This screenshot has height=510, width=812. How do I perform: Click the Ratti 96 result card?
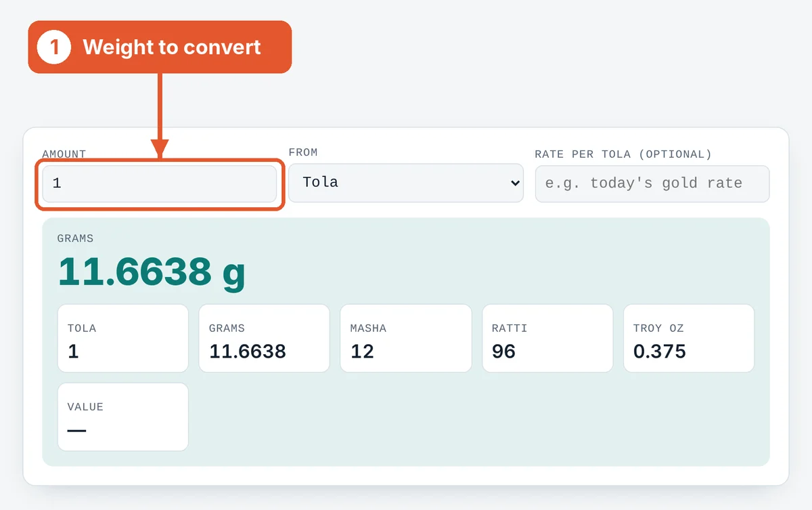click(547, 339)
